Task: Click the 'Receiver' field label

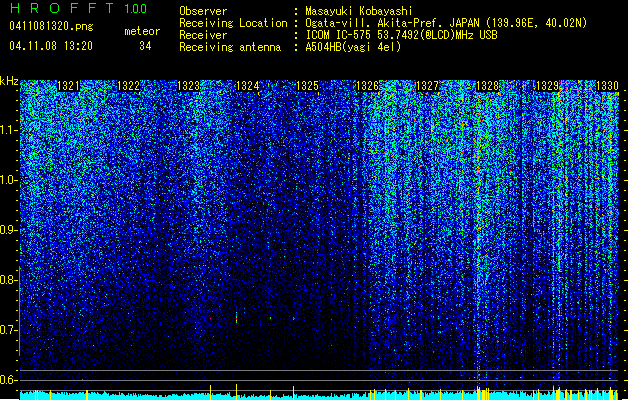Action: [203, 35]
